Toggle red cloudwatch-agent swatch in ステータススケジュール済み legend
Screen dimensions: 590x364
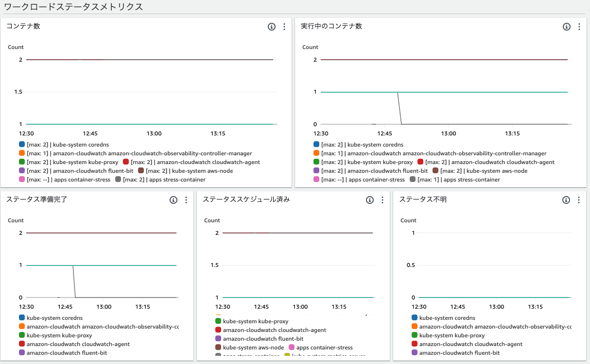coord(218,330)
